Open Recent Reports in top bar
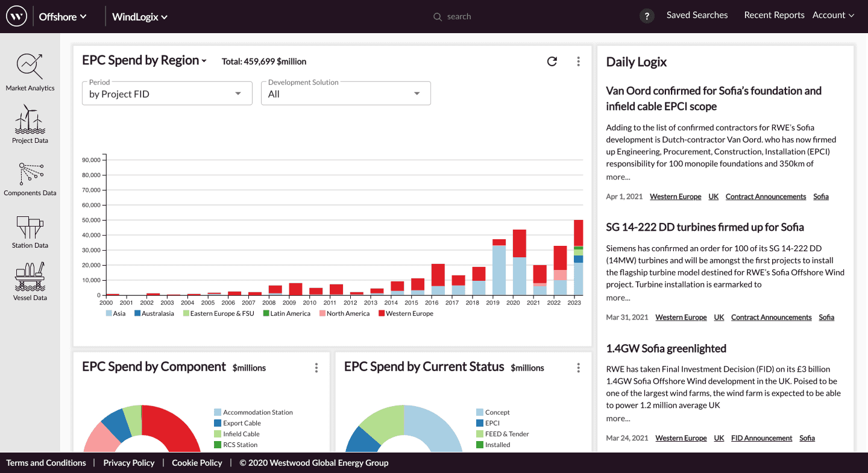Viewport: 868px width, 473px height. [x=774, y=15]
